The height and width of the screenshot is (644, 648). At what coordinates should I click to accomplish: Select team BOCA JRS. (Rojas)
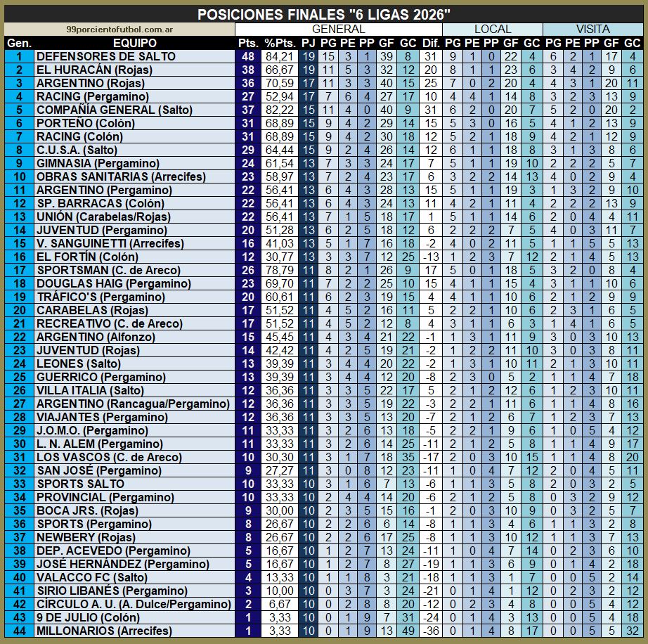point(87,511)
